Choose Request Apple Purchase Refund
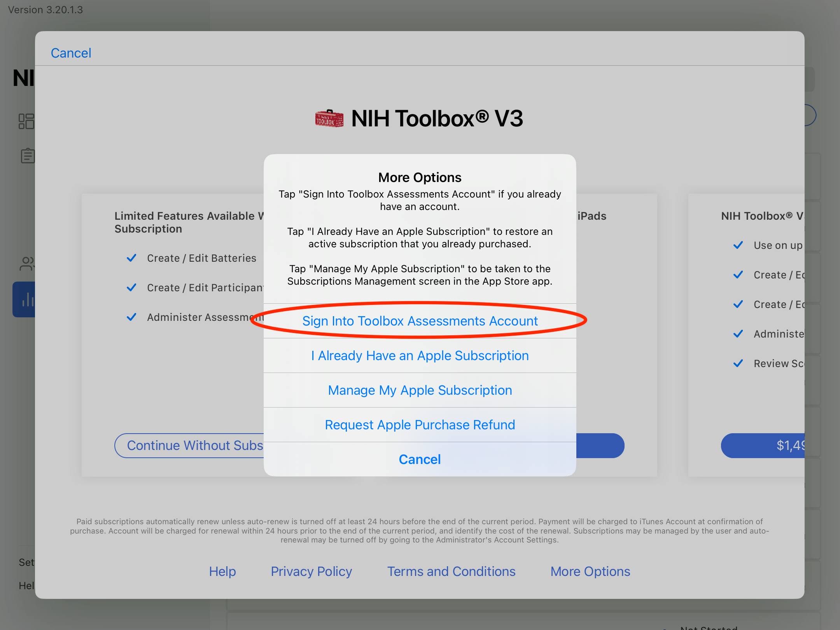 [420, 424]
